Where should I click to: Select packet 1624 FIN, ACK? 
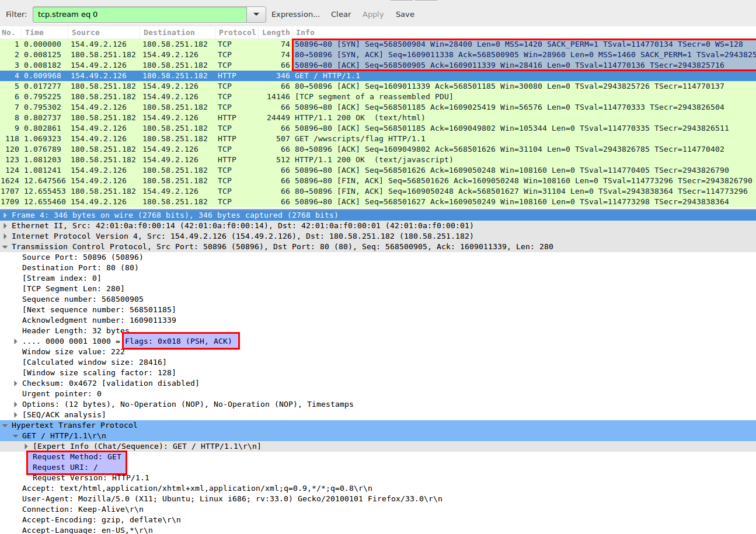tap(378, 180)
